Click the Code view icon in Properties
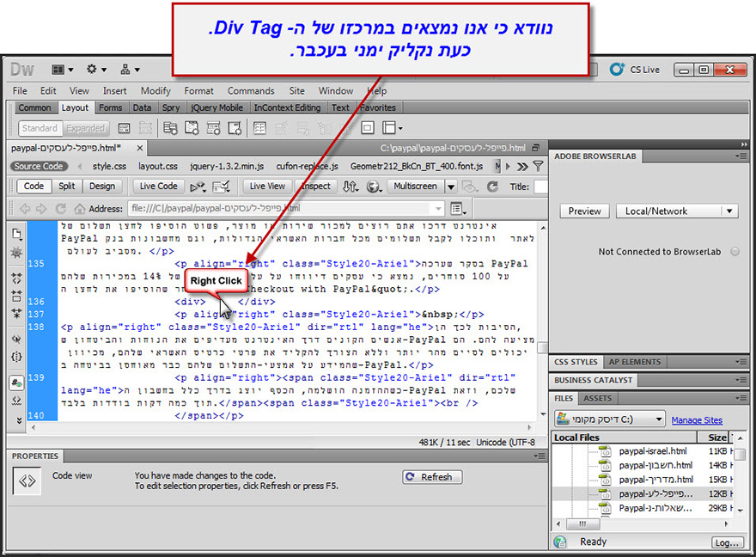 pos(27,480)
